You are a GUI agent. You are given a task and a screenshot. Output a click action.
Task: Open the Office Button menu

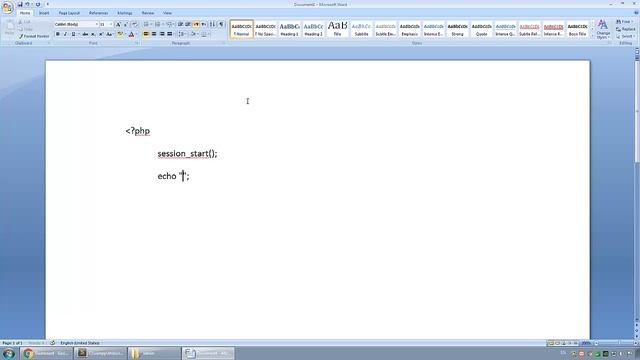coord(7,7)
